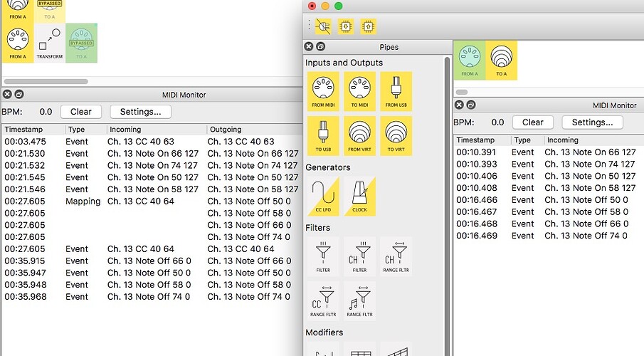
Task: Click Incoming column header in left monitor
Action: [157, 130]
